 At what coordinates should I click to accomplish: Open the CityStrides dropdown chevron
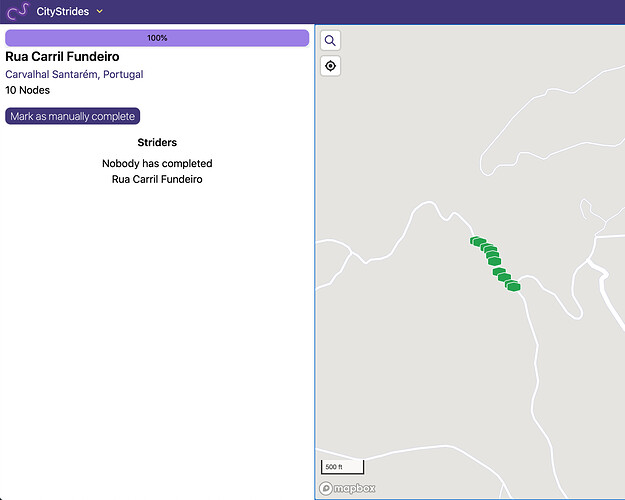pyautogui.click(x=100, y=11)
